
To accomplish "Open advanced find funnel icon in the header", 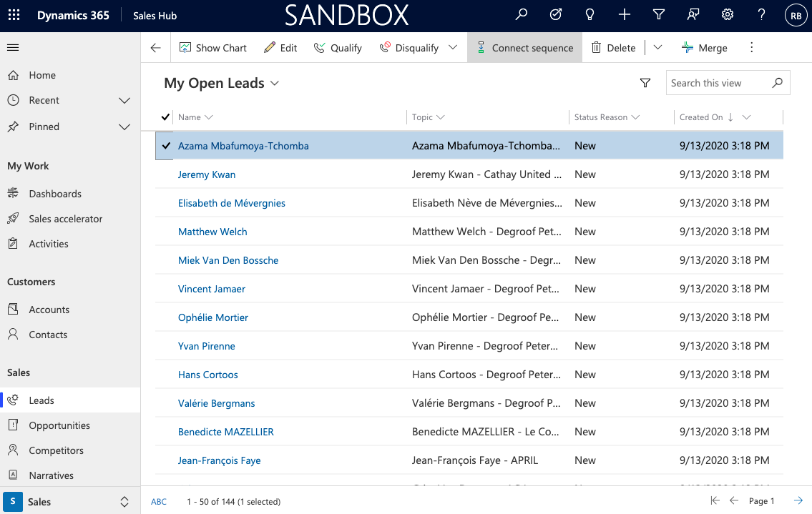I will (659, 14).
